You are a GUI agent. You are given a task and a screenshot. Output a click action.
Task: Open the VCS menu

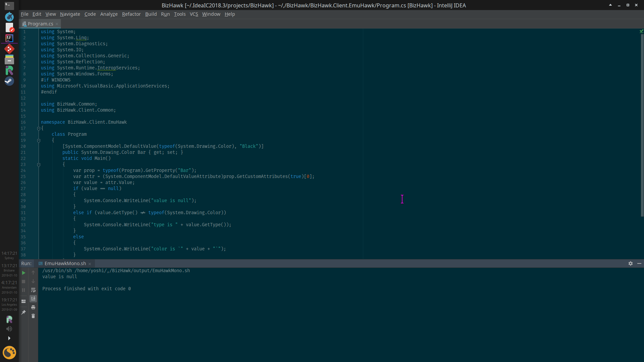[x=194, y=14]
